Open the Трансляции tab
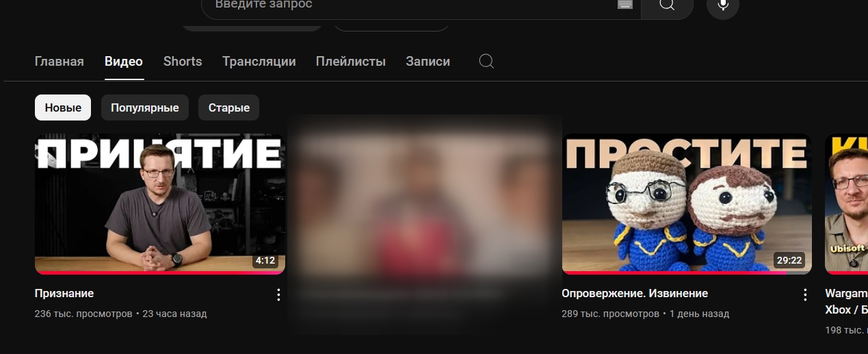Image resolution: width=868 pixels, height=354 pixels. [259, 61]
